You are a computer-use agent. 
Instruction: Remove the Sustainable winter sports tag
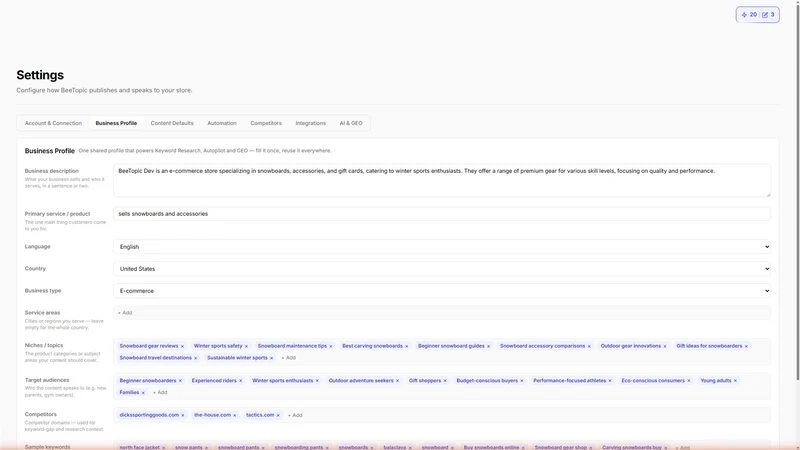pos(271,358)
